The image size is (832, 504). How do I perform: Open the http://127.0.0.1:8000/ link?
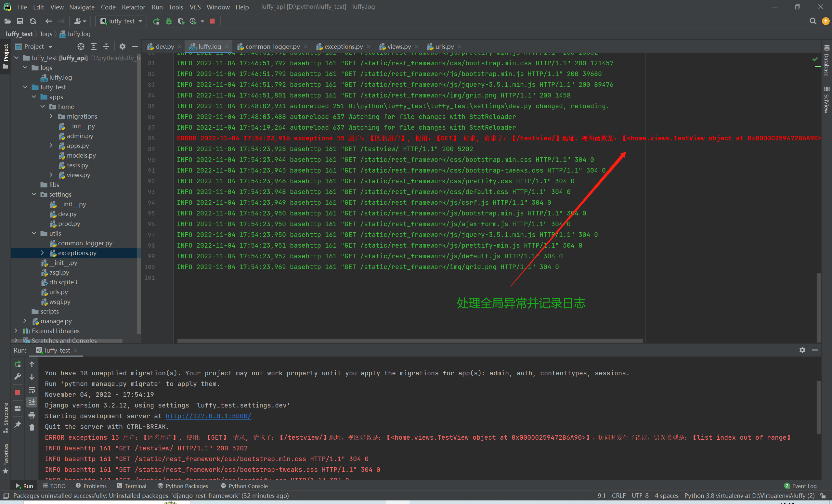[x=208, y=416]
